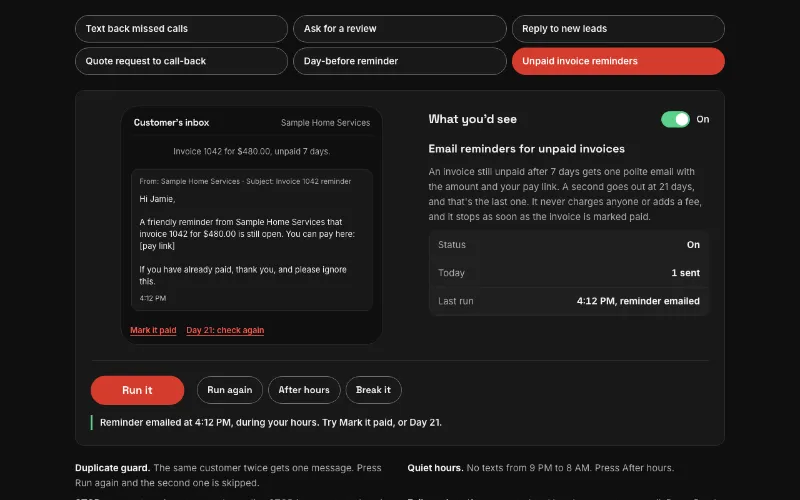This screenshot has height=500, width=800.
Task: Select the Day-before reminder tab
Action: tap(399, 61)
